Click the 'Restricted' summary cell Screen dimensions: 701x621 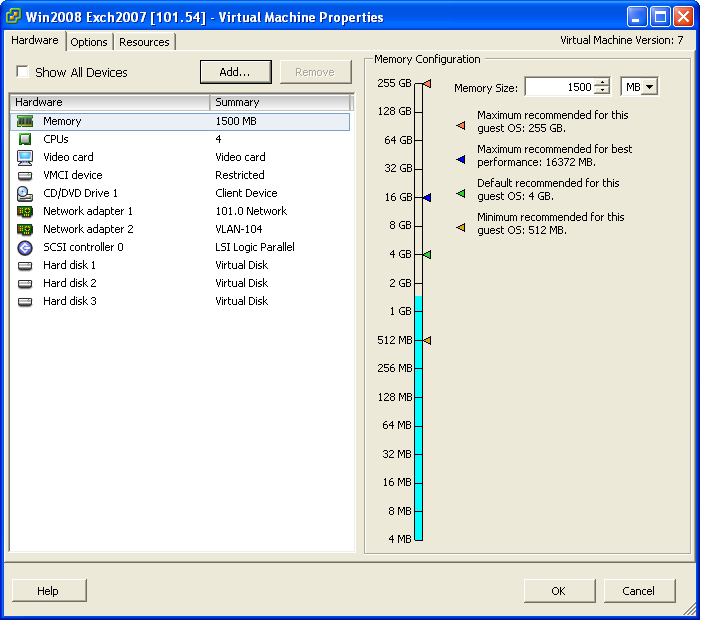(x=240, y=175)
